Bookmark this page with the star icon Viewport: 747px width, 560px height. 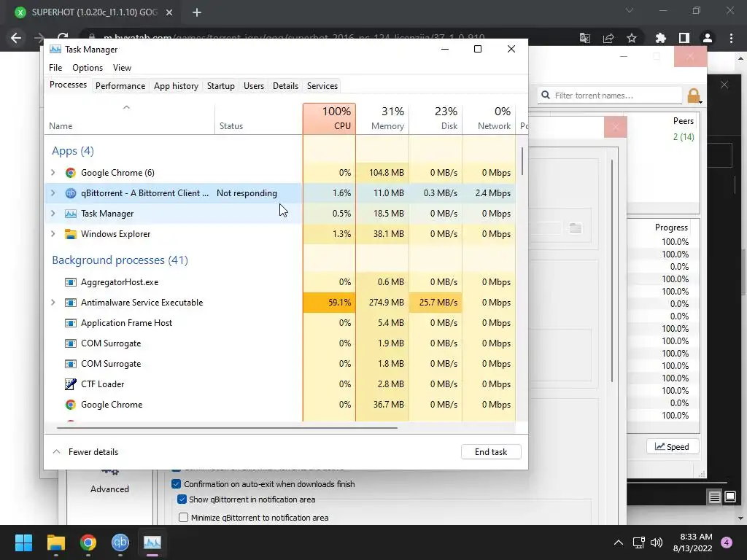tap(632, 38)
